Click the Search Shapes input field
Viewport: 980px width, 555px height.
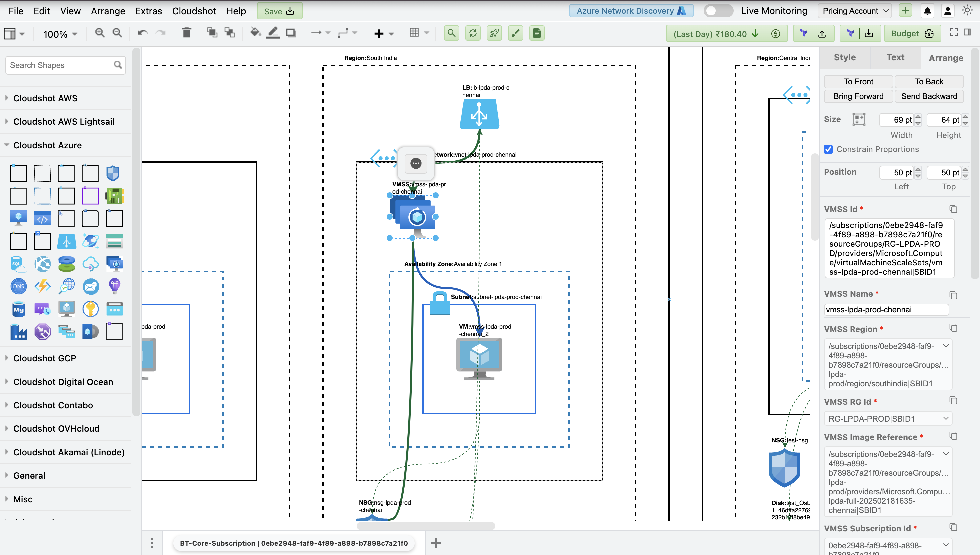(x=66, y=65)
